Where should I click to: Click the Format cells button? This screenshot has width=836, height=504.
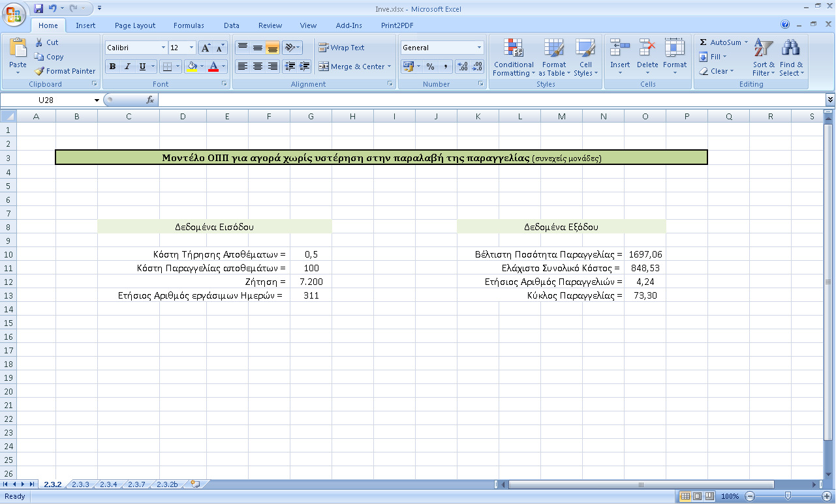(x=675, y=57)
